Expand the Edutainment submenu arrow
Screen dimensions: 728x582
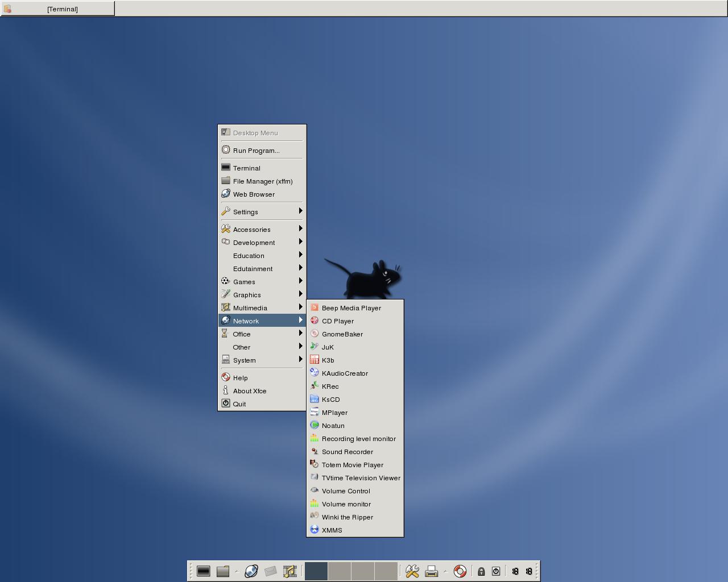pyautogui.click(x=300, y=268)
